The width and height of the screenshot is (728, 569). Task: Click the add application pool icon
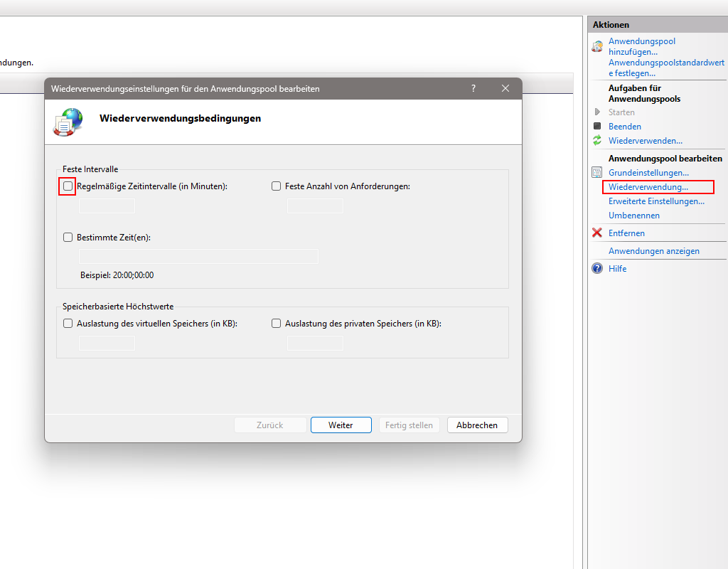(597, 46)
